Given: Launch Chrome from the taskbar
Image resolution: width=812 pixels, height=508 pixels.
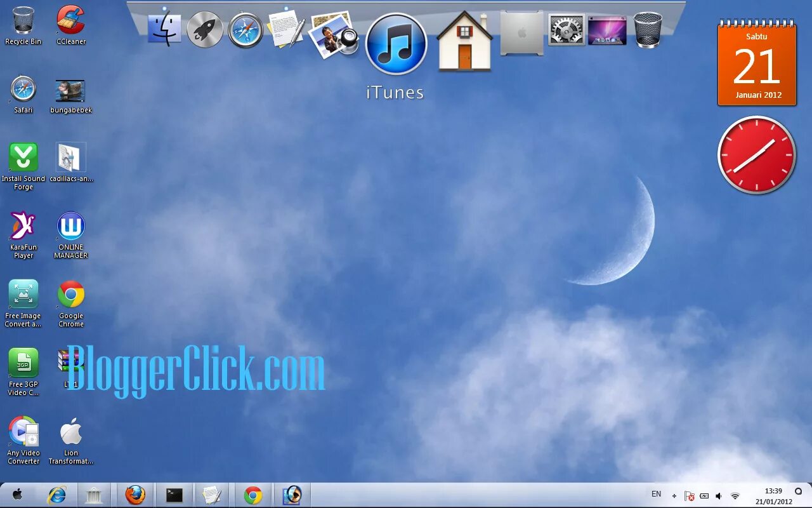Looking at the screenshot, I should [x=253, y=495].
